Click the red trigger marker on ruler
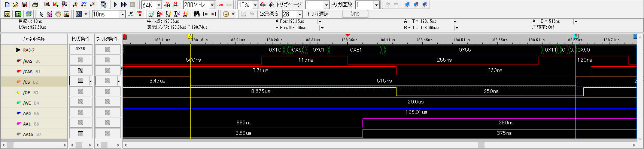This screenshot has width=644, height=149. click(x=347, y=35)
